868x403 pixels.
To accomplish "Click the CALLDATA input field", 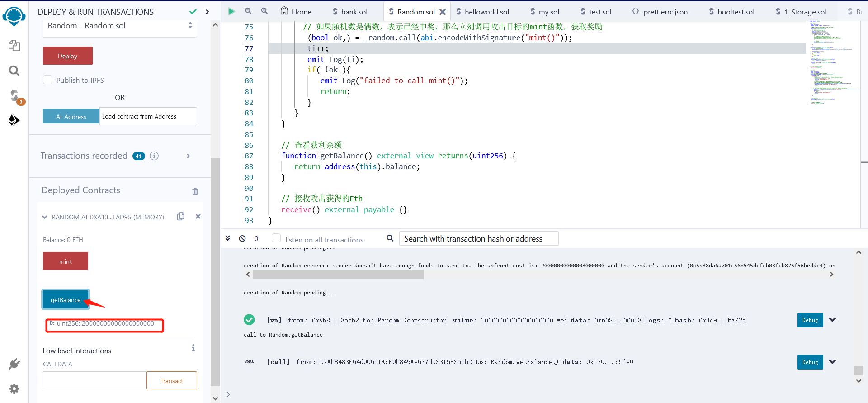I will tap(94, 380).
